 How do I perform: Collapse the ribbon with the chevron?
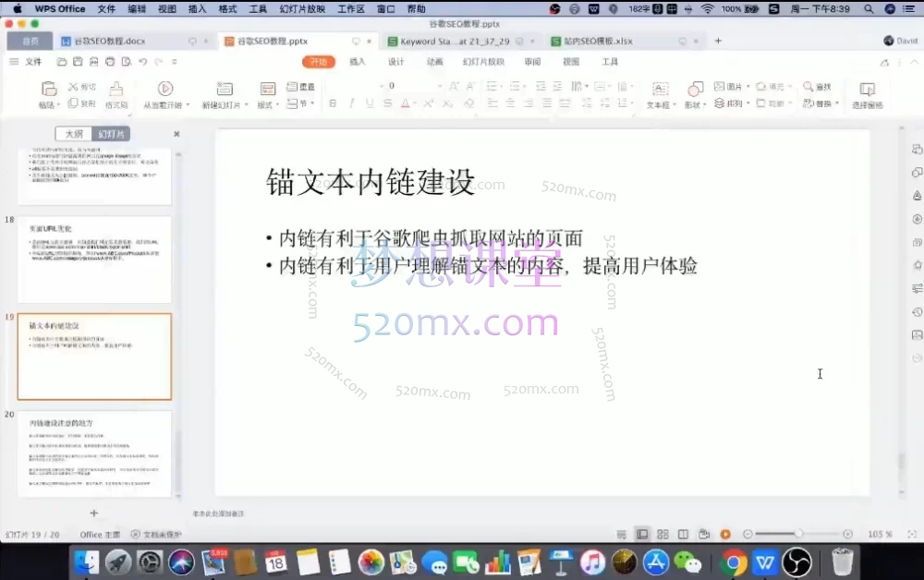[914, 62]
